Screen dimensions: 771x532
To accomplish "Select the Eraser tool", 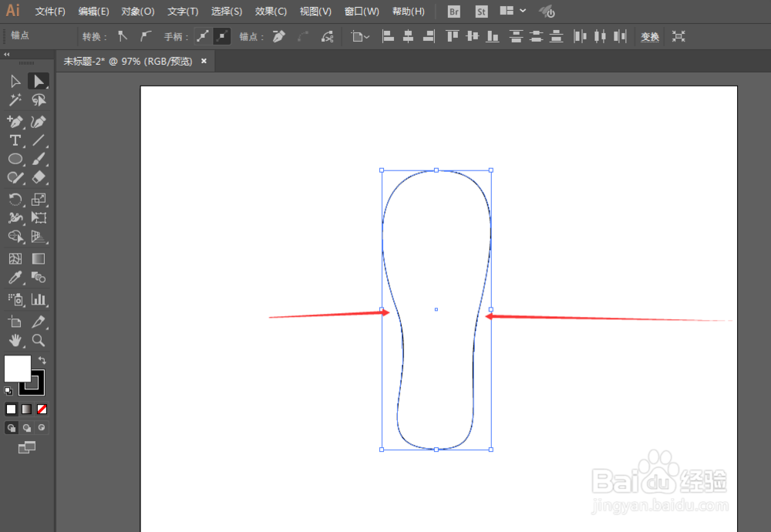I will (39, 177).
